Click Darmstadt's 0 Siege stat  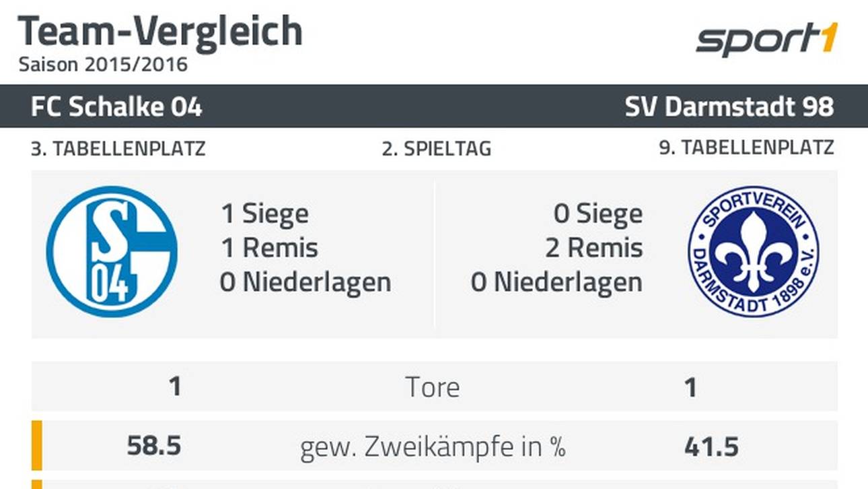598,214
